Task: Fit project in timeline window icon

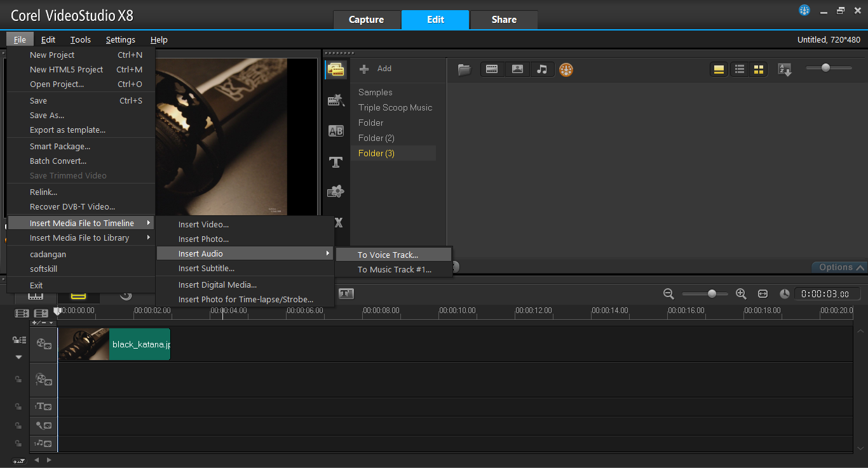Action: [763, 294]
